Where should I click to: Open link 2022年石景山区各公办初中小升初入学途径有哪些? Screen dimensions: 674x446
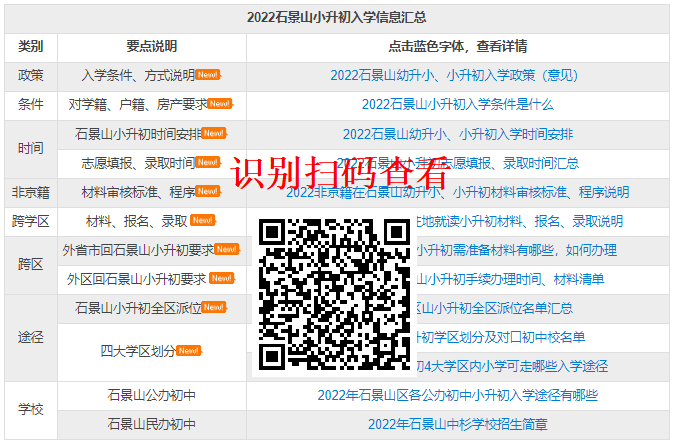tap(458, 395)
